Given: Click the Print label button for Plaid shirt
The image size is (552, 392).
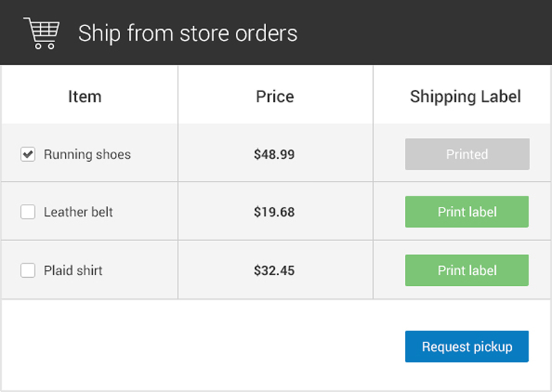Looking at the screenshot, I should pos(467,270).
